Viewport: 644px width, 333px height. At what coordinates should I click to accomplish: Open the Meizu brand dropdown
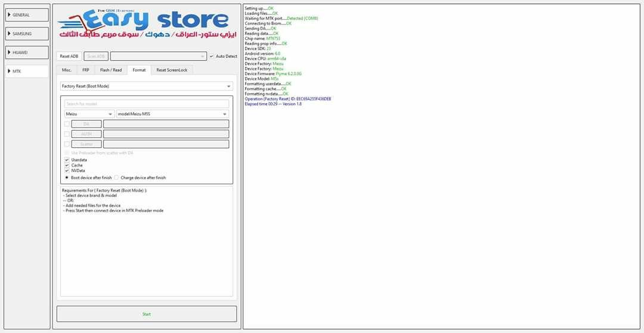tap(89, 114)
